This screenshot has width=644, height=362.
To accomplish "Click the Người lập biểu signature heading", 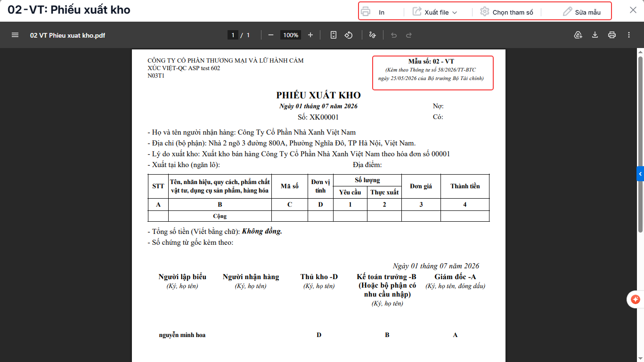I will [x=182, y=277].
